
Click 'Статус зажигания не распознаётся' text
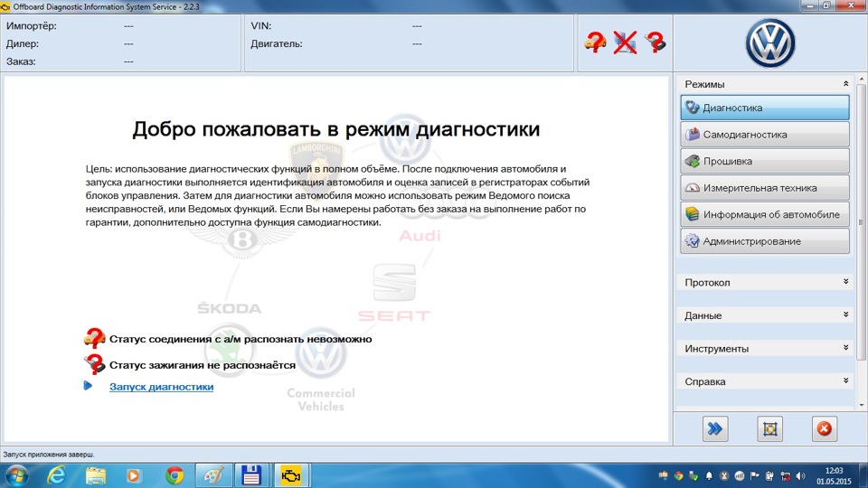[x=202, y=365]
